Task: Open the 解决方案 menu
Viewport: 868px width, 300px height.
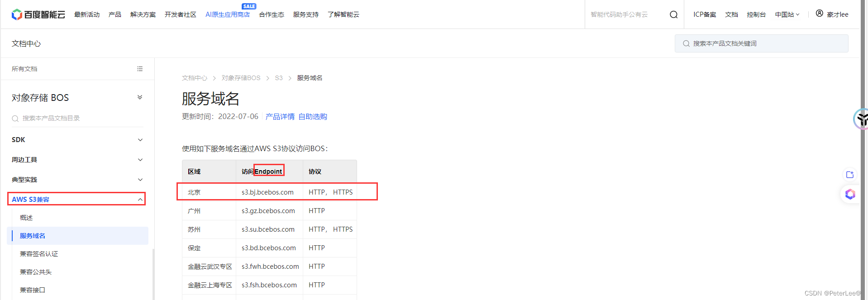Action: click(143, 14)
